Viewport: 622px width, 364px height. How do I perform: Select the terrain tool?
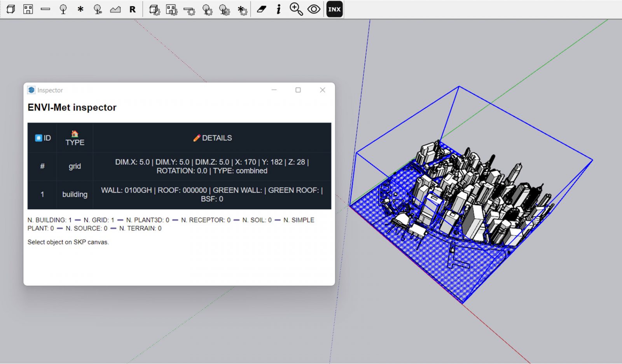tap(115, 9)
